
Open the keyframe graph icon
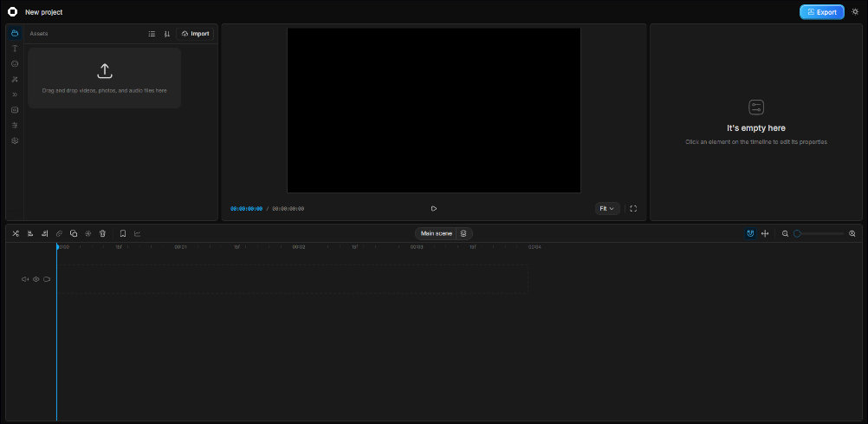coord(137,233)
